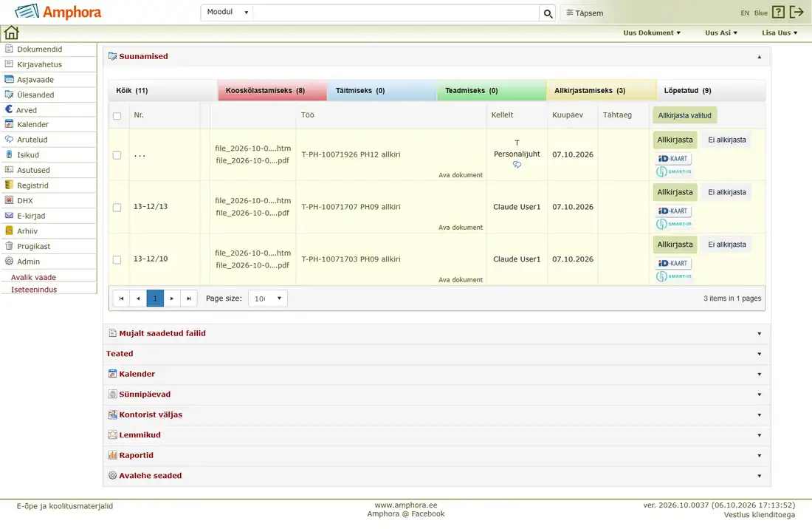Screen dimensions: 812x529
Task: Tick the select-all checkbox in table header
Action: coord(117,115)
